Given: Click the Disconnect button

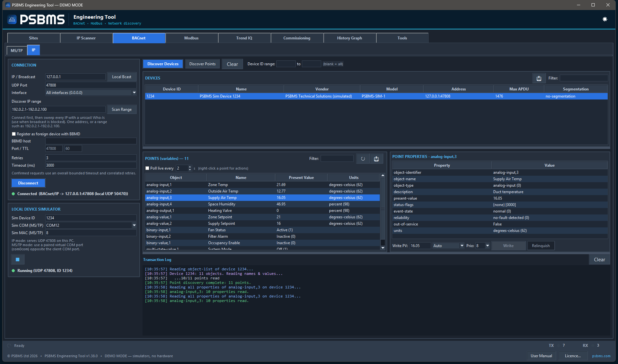Looking at the screenshot, I should click(28, 183).
